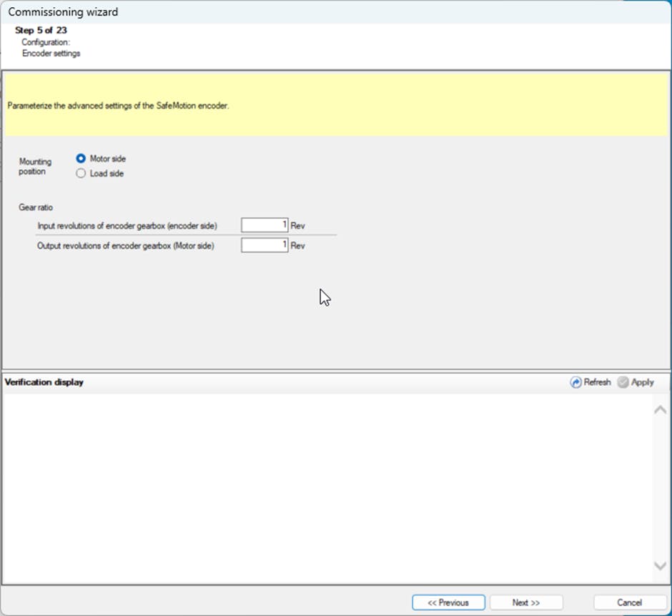Image resolution: width=672 pixels, height=616 pixels.
Task: Click the Refresh arrow icon
Action: (x=575, y=382)
